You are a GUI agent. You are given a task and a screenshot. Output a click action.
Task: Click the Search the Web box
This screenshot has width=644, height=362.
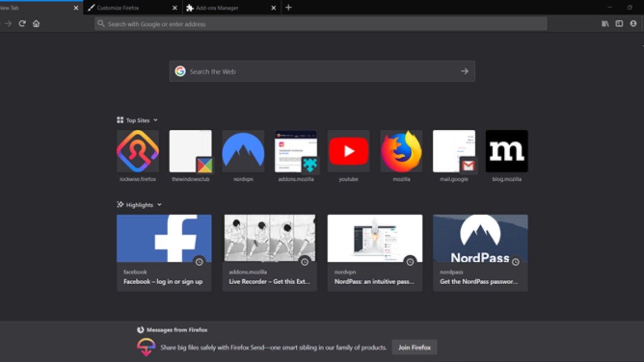(x=322, y=71)
